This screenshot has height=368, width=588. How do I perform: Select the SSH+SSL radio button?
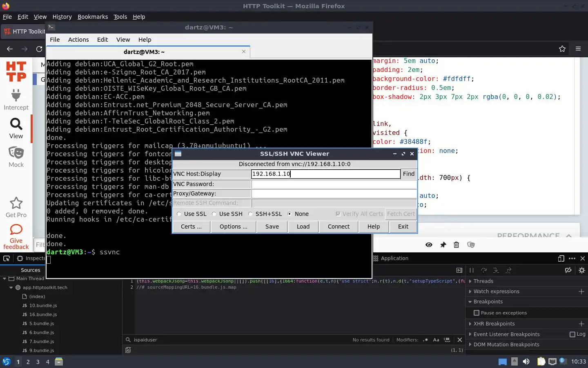coord(250,214)
